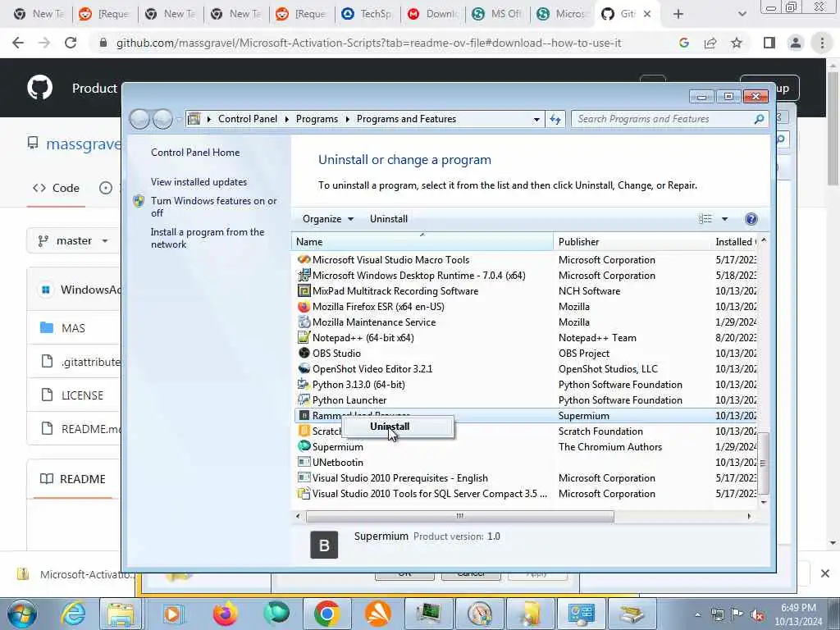Screen dimensions: 840x630
Task: Open the Help question mark icon
Action: click(x=751, y=218)
